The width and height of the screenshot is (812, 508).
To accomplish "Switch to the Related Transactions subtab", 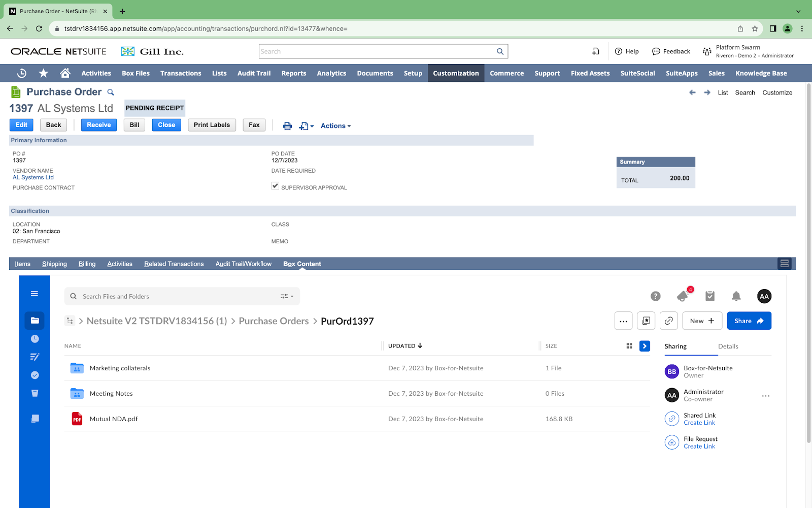I will [x=174, y=264].
